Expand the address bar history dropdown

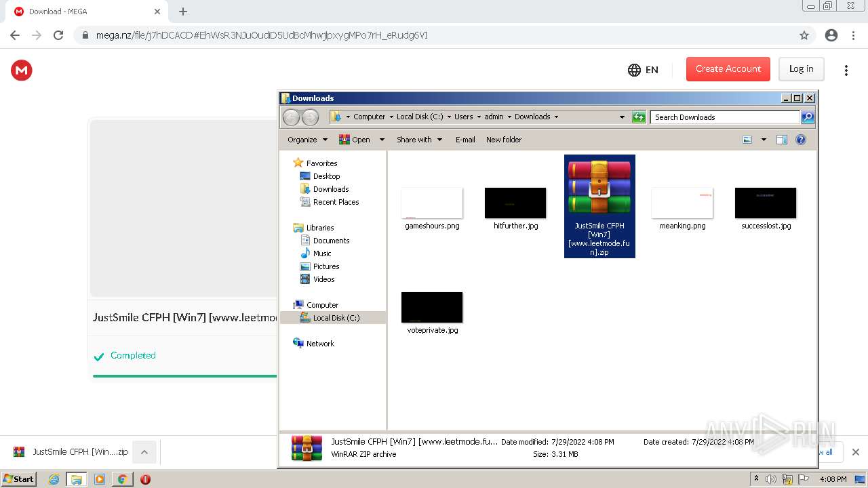pos(622,117)
